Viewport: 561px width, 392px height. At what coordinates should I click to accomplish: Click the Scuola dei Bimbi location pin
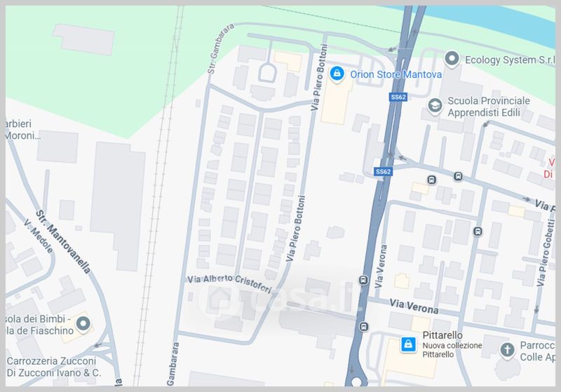(83, 324)
